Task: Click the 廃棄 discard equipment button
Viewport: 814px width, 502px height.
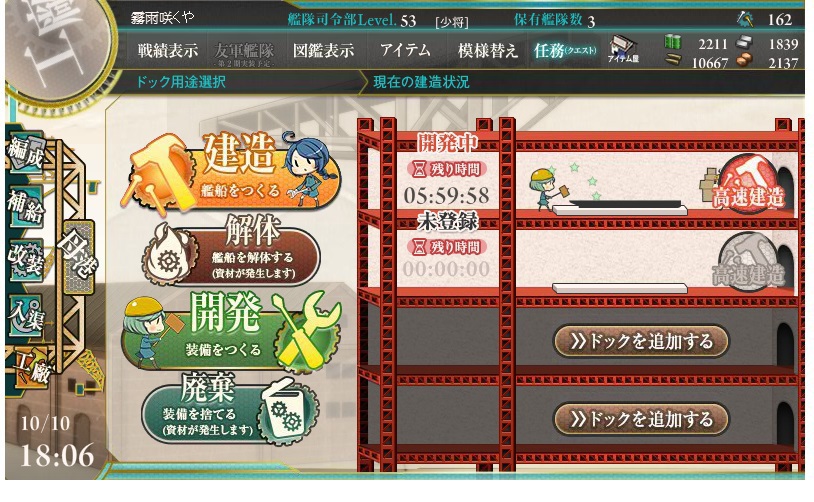Action: [x=229, y=410]
